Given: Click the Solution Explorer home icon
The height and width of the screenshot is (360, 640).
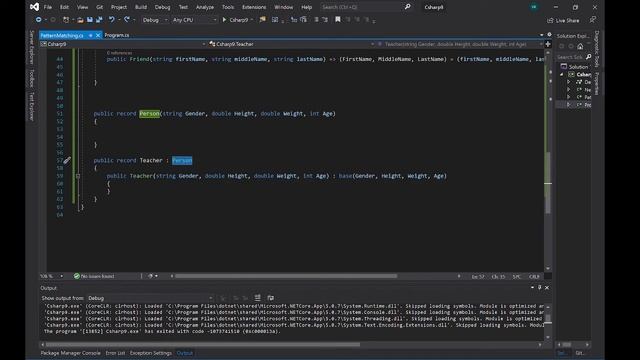Looking at the screenshot, I should [x=580, y=46].
